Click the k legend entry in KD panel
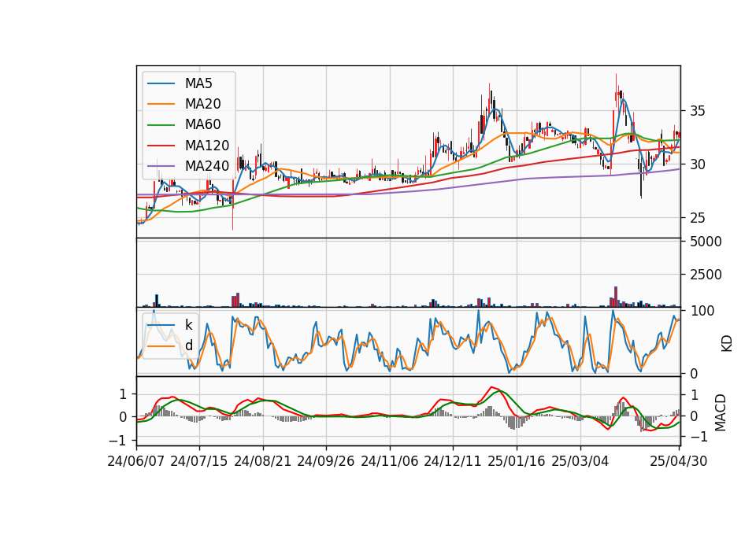 189,325
